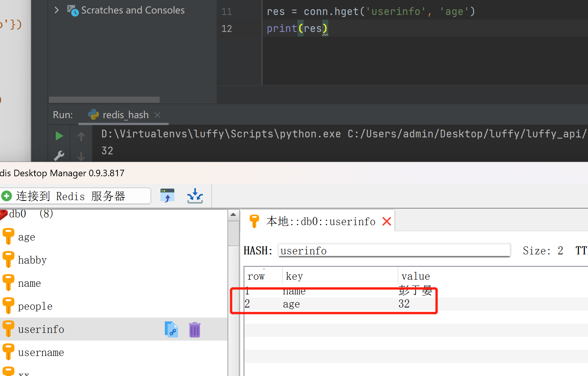
Task: Click the green Rerun play button
Action: pos(59,136)
